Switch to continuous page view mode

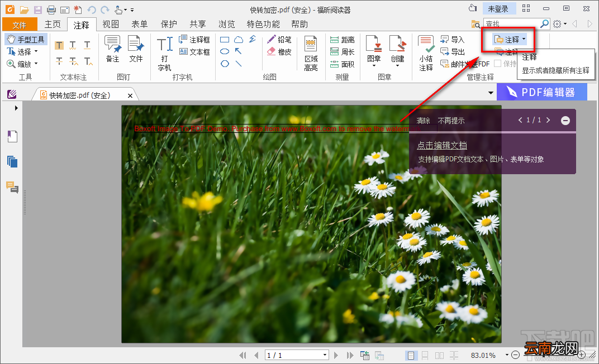pos(425,355)
